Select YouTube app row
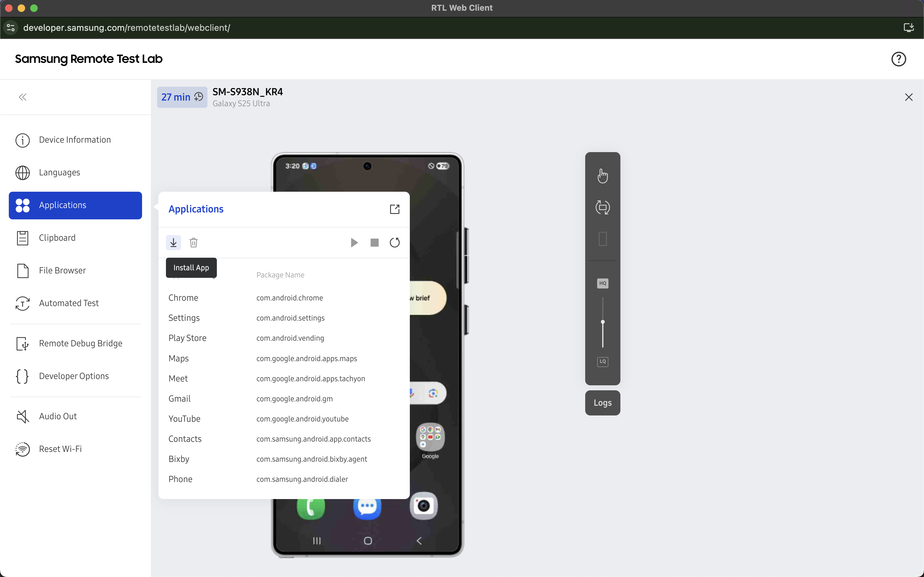The image size is (924, 577). (x=284, y=419)
